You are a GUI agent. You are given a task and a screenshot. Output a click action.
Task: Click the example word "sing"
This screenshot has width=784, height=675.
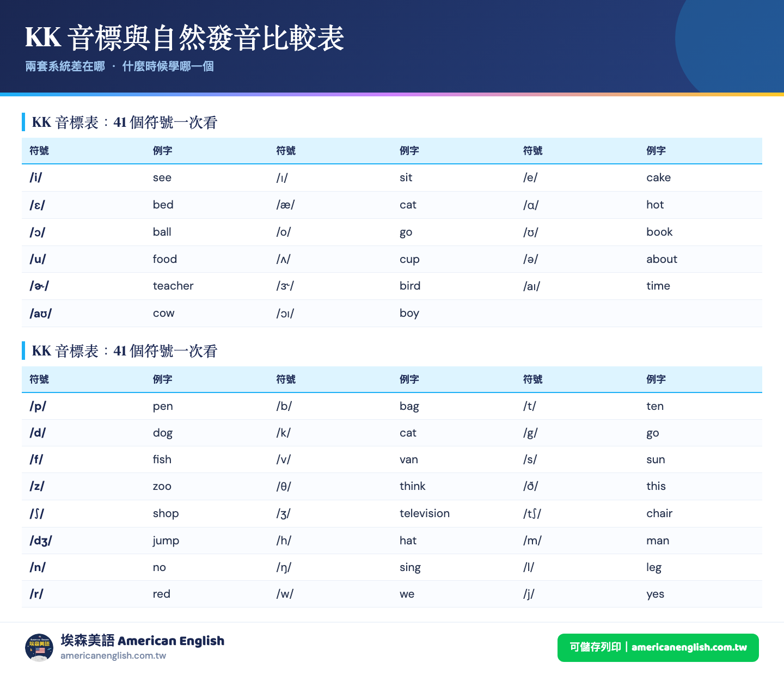coord(411,568)
